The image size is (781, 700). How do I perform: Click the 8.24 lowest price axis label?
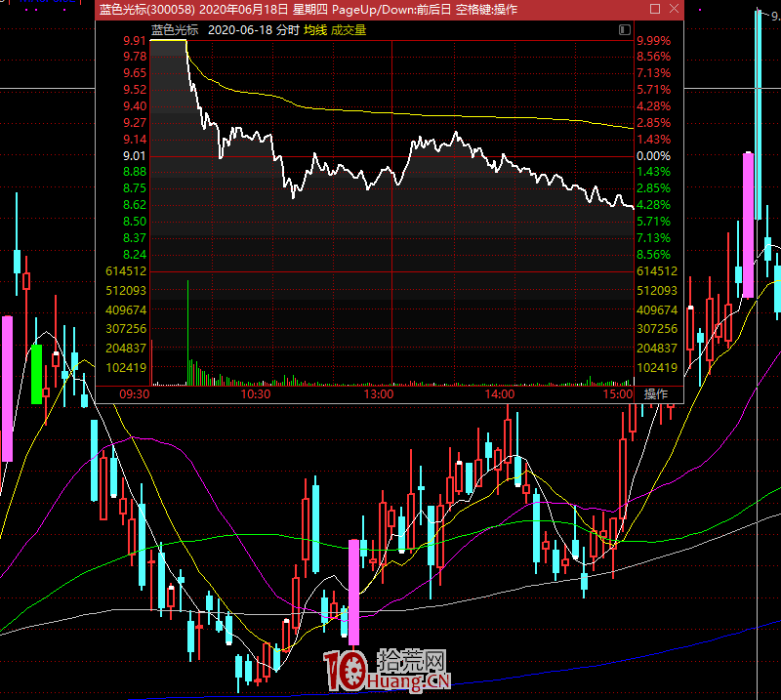coord(135,255)
